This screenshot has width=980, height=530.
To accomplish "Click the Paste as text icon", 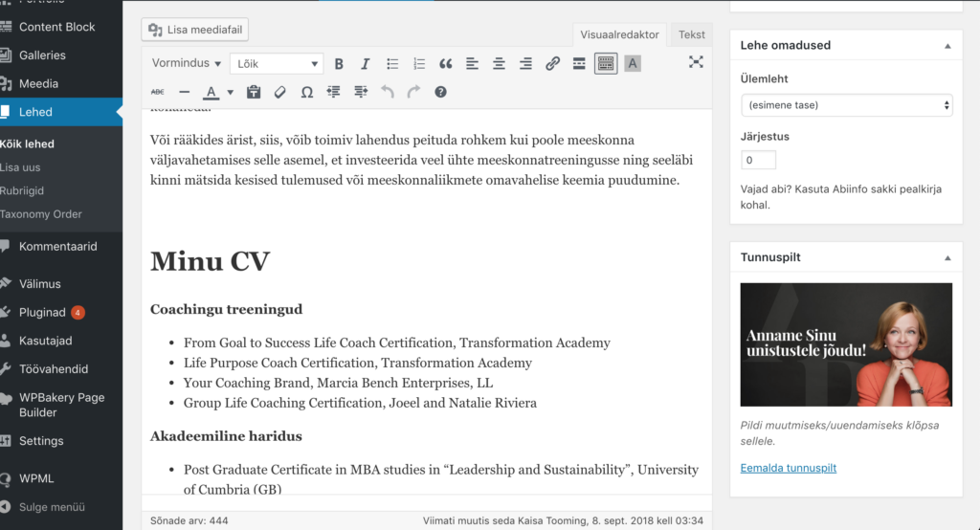I will tap(253, 92).
